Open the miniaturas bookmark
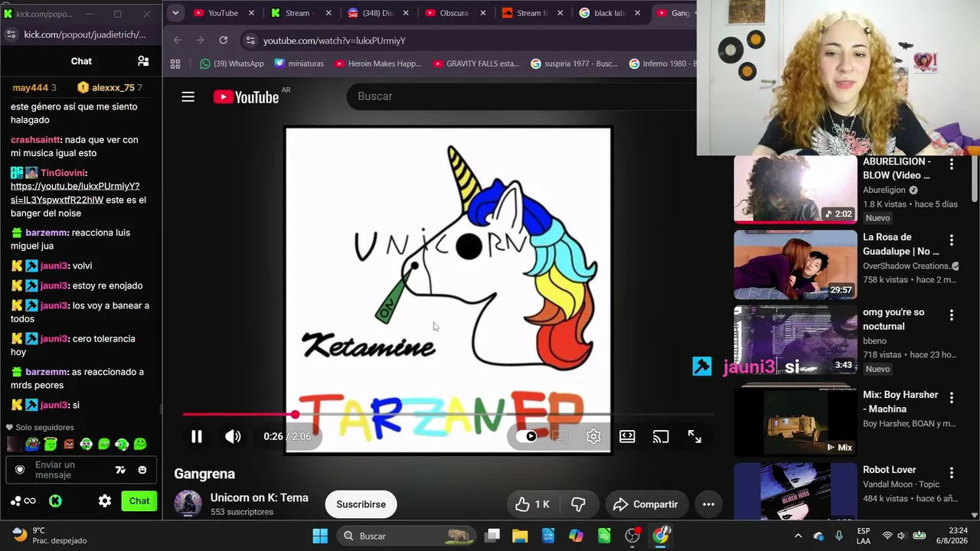980x551 pixels. [x=299, y=64]
